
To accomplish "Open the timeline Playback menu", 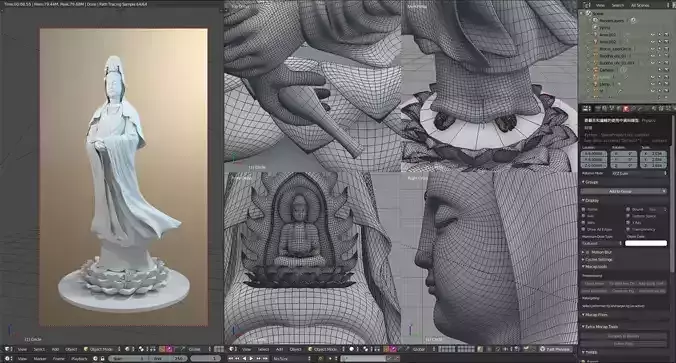I will click(x=79, y=359).
